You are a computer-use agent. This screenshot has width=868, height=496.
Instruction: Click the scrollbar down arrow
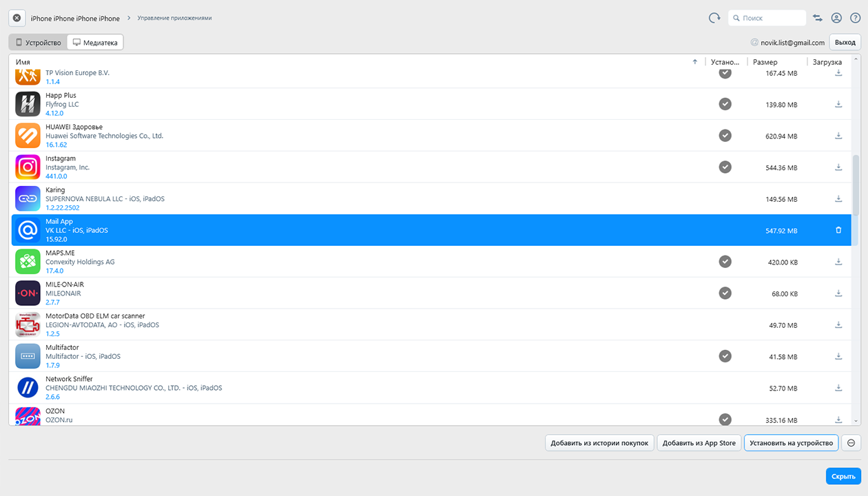(856, 420)
